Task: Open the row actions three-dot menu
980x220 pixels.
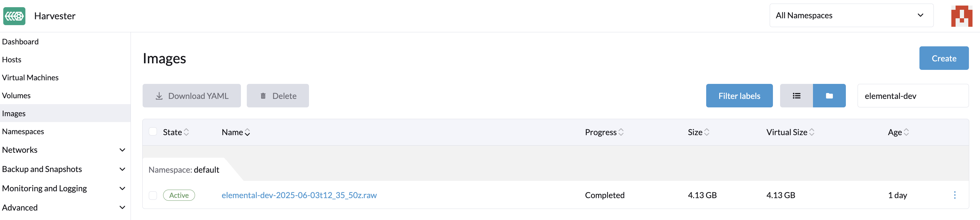Action: point(955,195)
